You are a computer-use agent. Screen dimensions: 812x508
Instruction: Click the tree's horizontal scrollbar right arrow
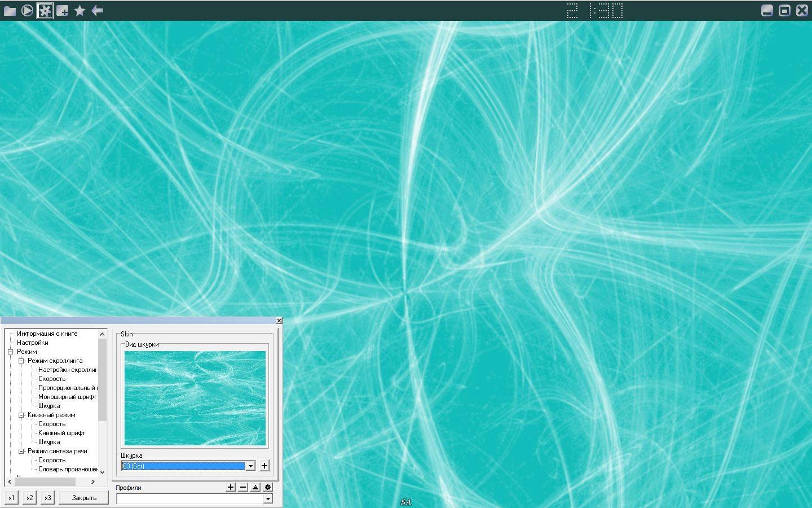pos(93,481)
